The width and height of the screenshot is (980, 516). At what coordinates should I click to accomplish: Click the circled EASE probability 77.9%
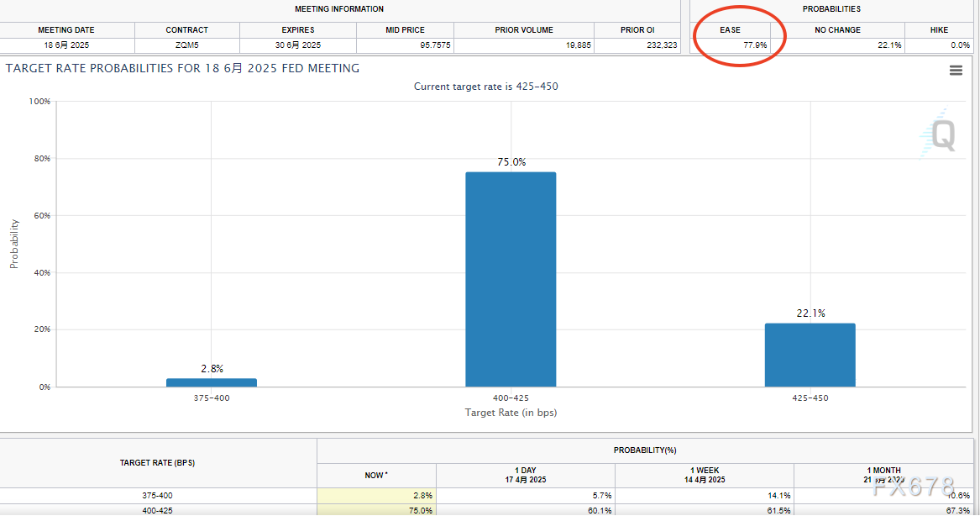(x=754, y=45)
